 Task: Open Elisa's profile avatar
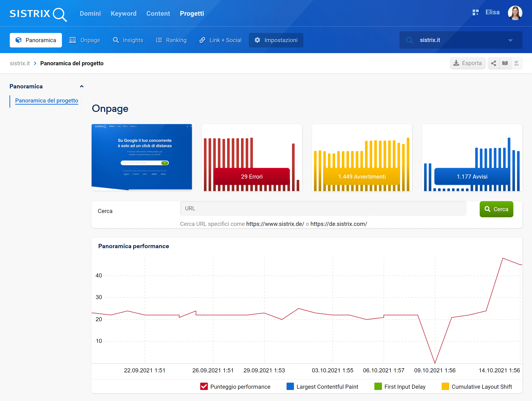pyautogui.click(x=515, y=13)
